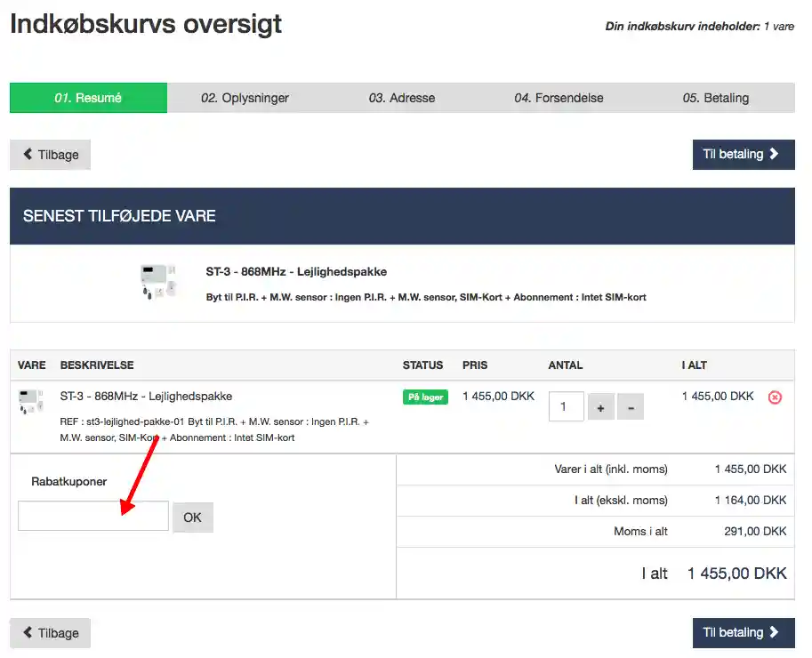Click the Antal quantity input field
Viewport: 812px width, 658px height.
pos(566,406)
